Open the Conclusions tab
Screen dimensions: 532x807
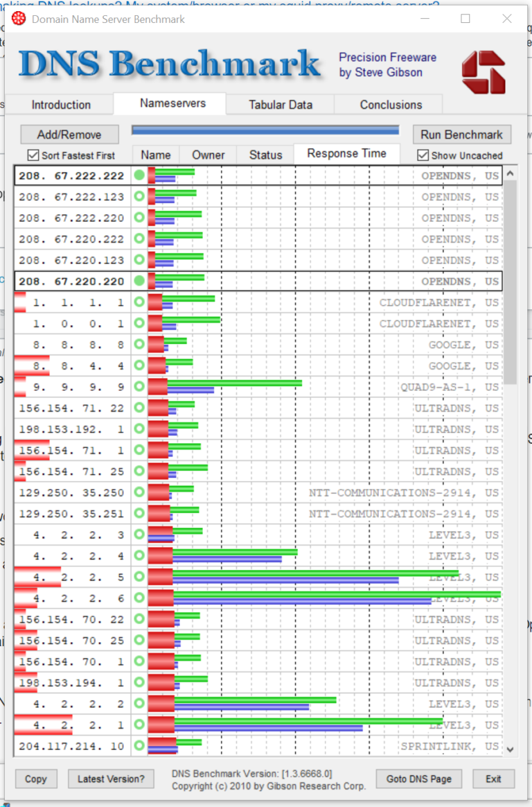[391, 105]
